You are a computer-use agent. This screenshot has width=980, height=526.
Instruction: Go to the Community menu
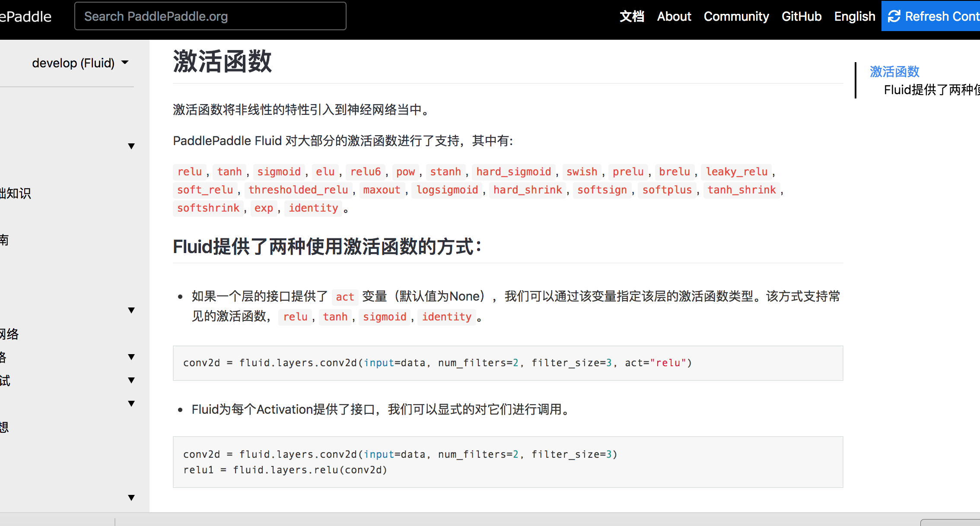point(736,16)
